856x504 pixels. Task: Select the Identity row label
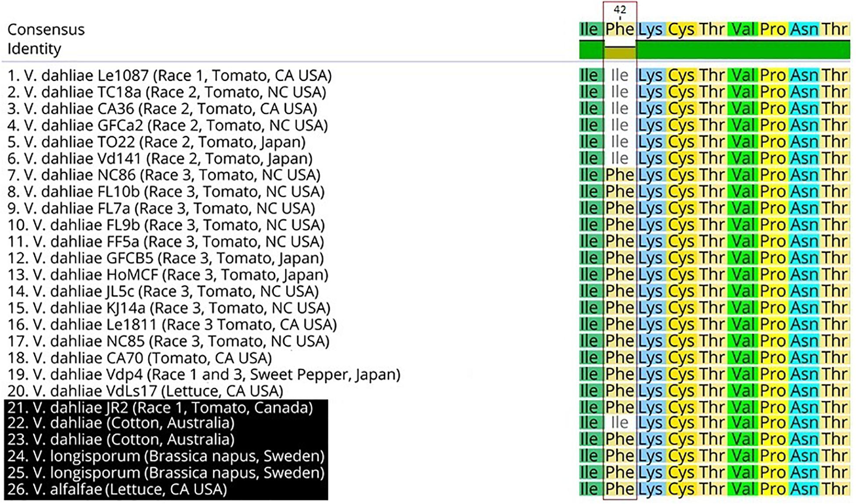tap(34, 49)
